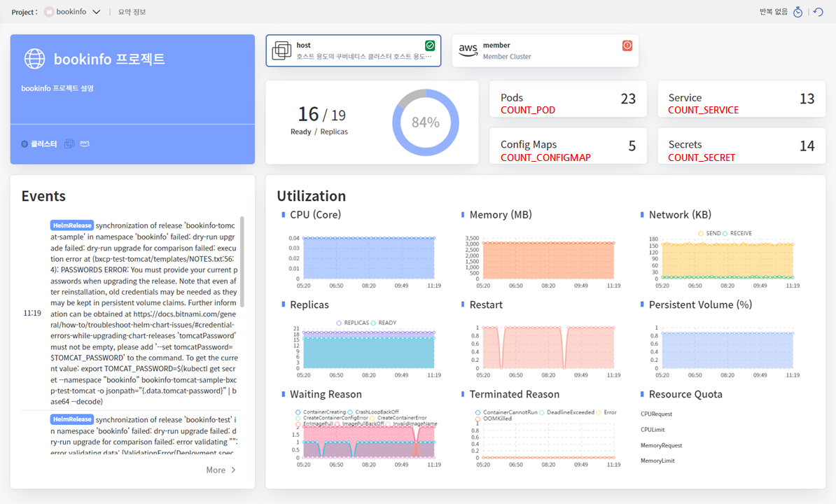Click the Memory (MB) chart title
This screenshot has width=836, height=504.
coord(501,215)
